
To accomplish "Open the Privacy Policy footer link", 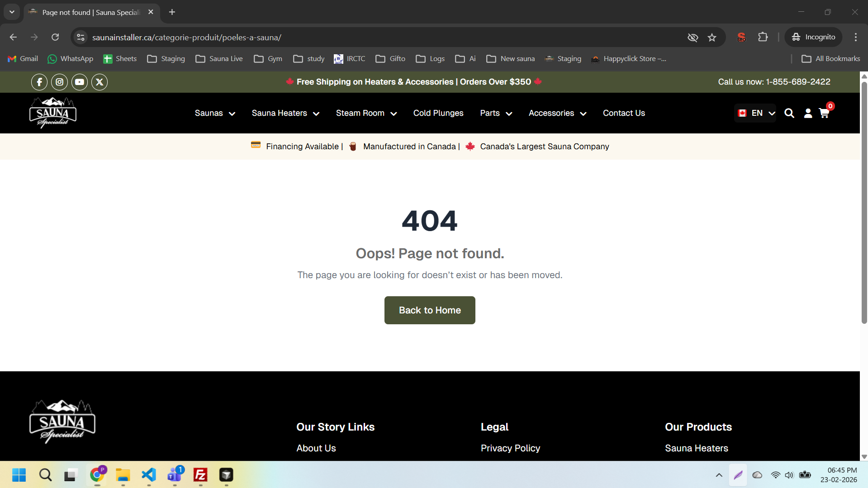I will pyautogui.click(x=510, y=448).
